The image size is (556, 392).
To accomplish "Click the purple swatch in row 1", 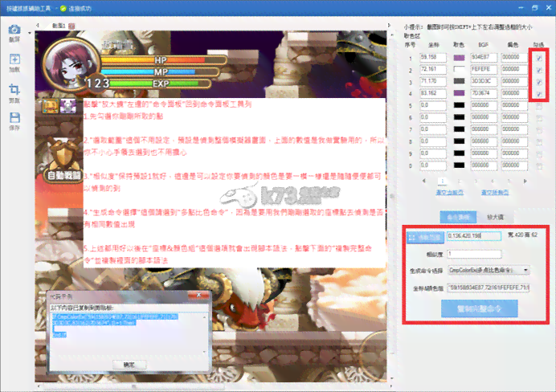I will (459, 57).
